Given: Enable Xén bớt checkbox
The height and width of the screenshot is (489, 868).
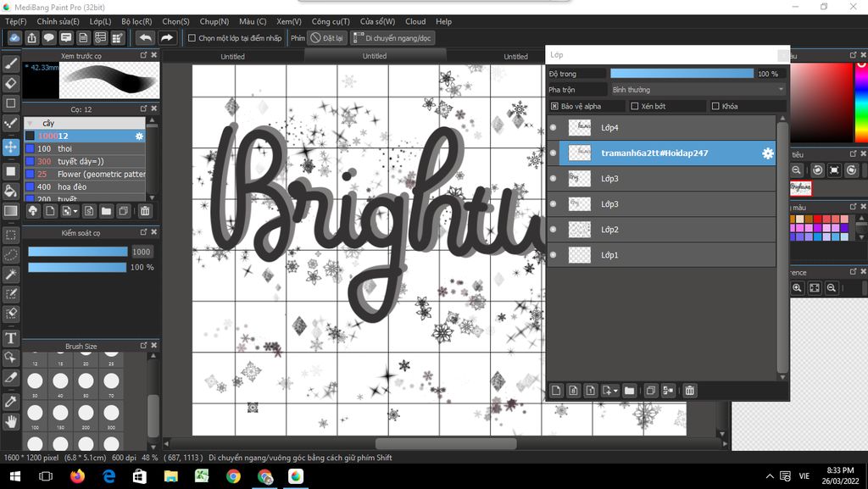Looking at the screenshot, I should [x=635, y=106].
